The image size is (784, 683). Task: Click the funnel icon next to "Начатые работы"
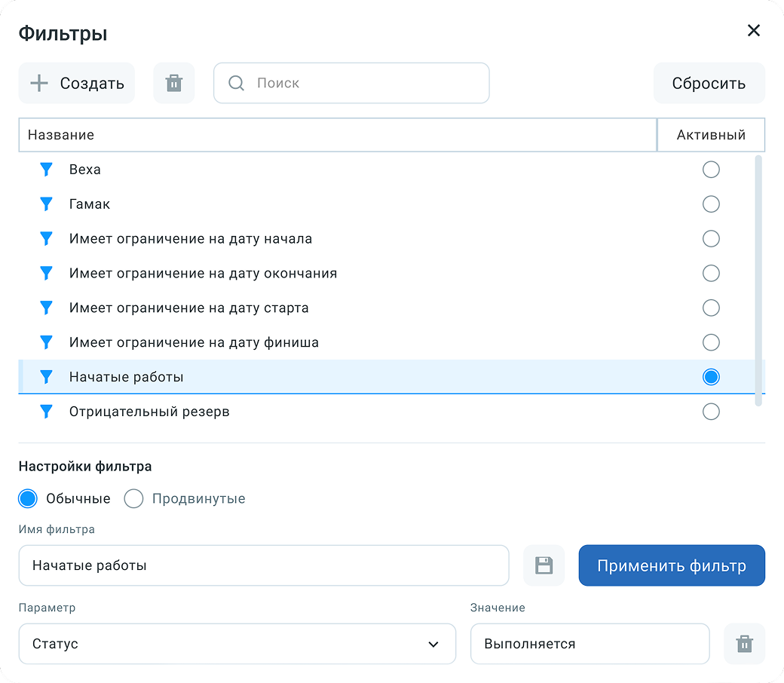click(x=46, y=376)
